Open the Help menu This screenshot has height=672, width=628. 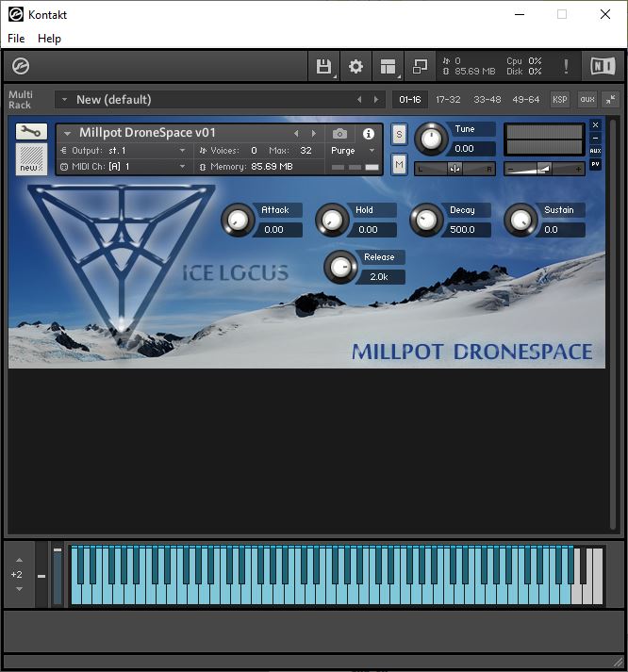coord(49,39)
